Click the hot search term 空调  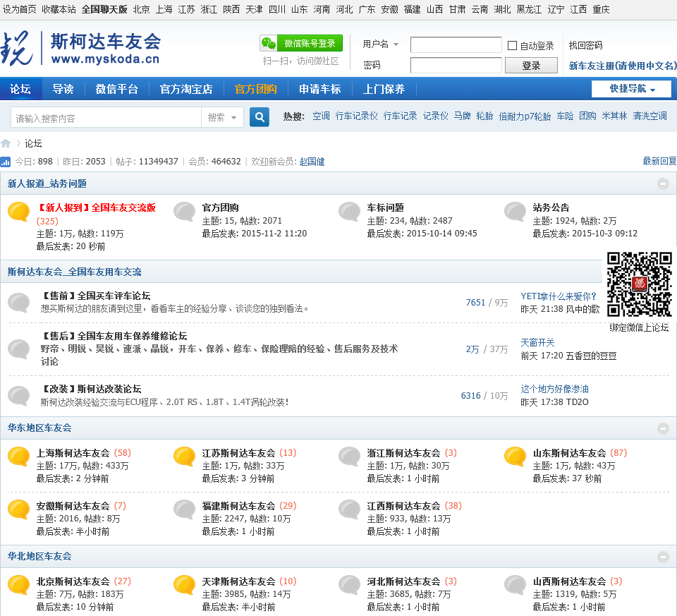(322, 116)
